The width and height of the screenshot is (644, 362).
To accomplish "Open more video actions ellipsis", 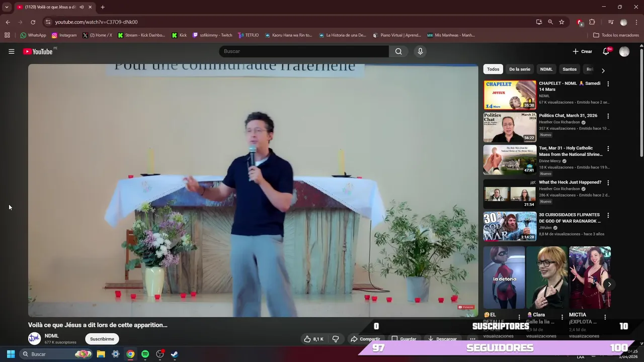I will click(472, 339).
